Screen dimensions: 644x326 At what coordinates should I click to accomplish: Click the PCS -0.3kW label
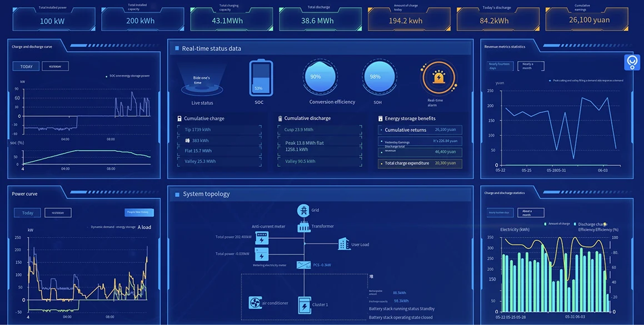click(x=322, y=265)
